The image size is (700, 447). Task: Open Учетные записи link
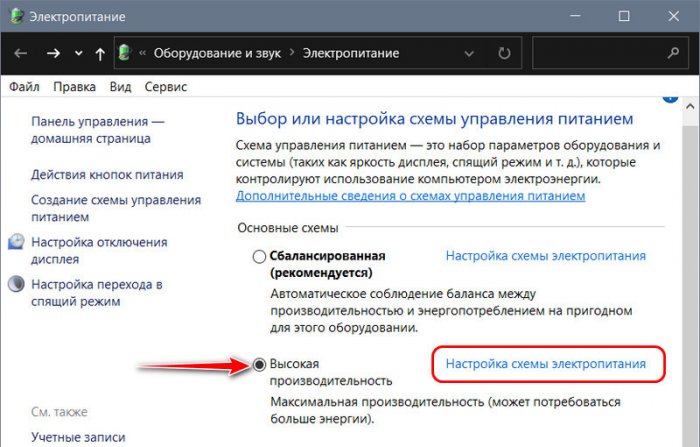(78, 437)
